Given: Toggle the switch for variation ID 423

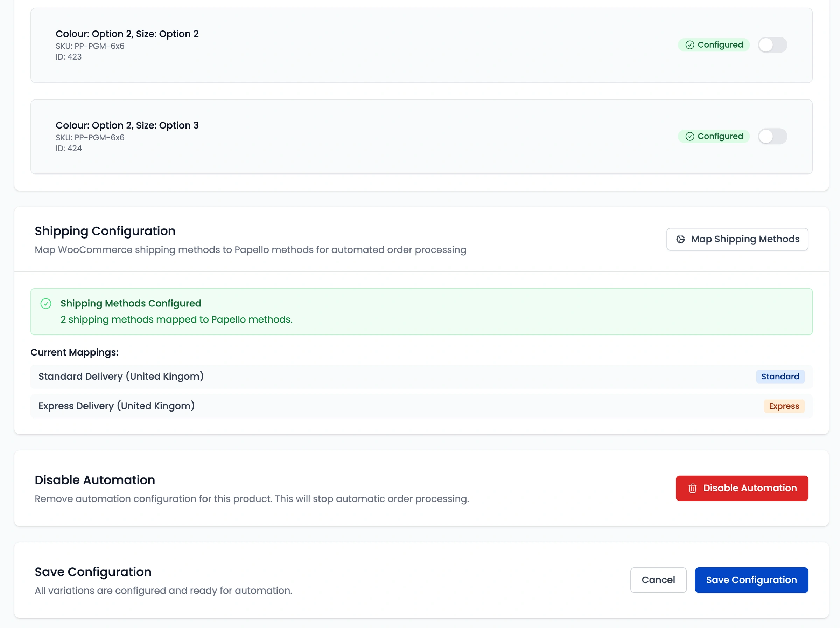Looking at the screenshot, I should [x=772, y=45].
